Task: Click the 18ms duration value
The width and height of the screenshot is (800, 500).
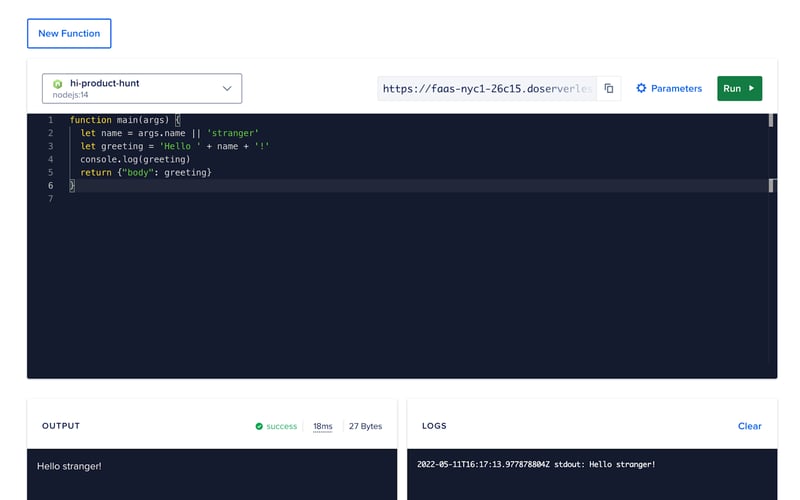Action: [322, 426]
